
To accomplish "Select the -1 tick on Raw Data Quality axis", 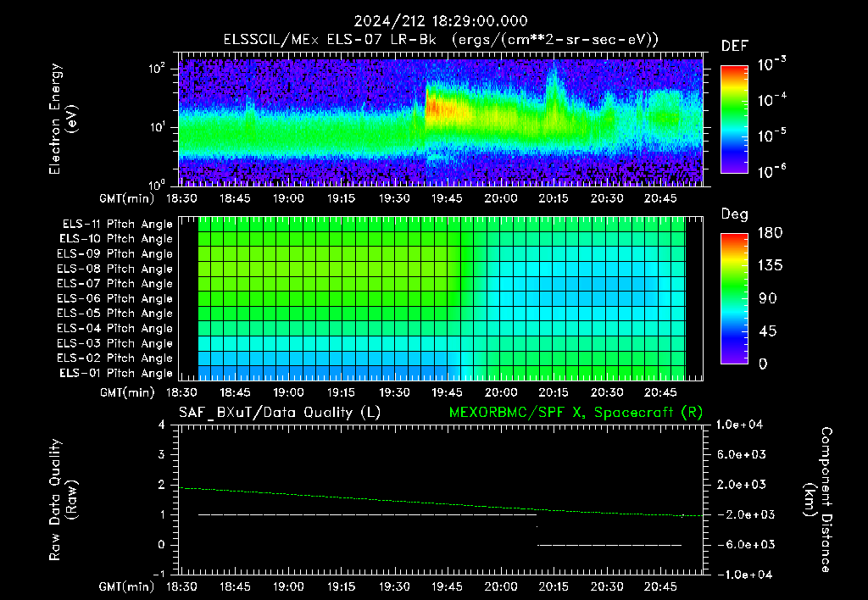I will (159, 574).
